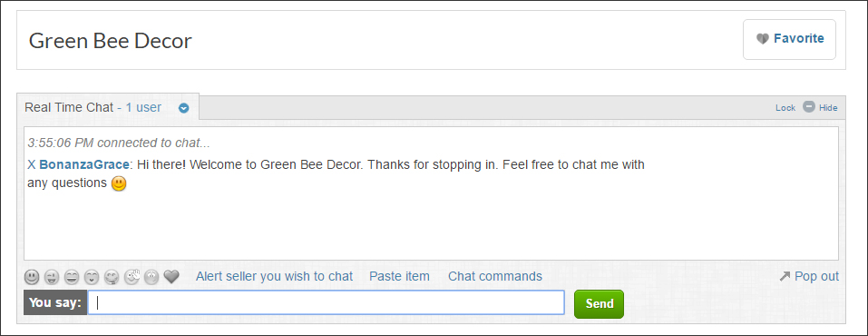The height and width of the screenshot is (336, 868).
Task: Insert the waving hand emoticon
Action: pyautogui.click(x=132, y=276)
